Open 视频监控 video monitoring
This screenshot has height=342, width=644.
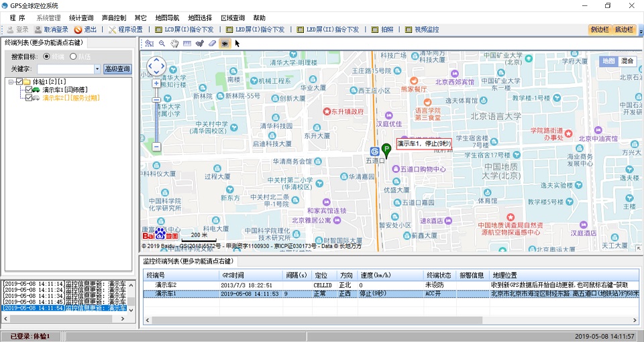tap(422, 30)
